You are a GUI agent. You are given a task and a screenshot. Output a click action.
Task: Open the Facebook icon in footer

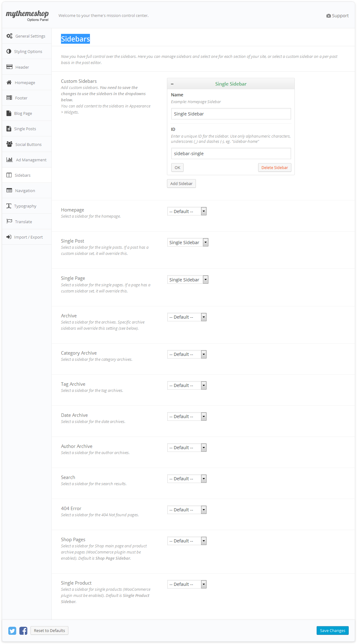23,631
